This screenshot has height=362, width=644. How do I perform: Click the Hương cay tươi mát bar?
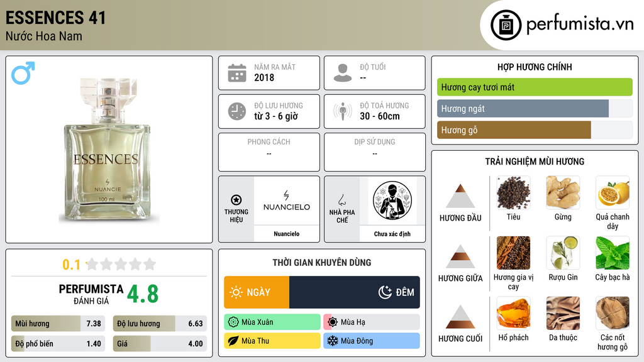(x=535, y=87)
